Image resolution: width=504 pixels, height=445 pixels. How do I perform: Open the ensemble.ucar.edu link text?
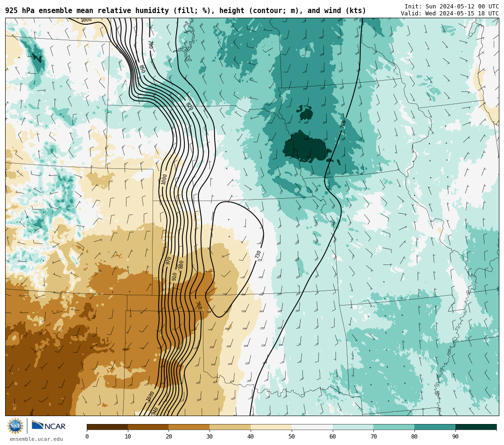click(36, 439)
